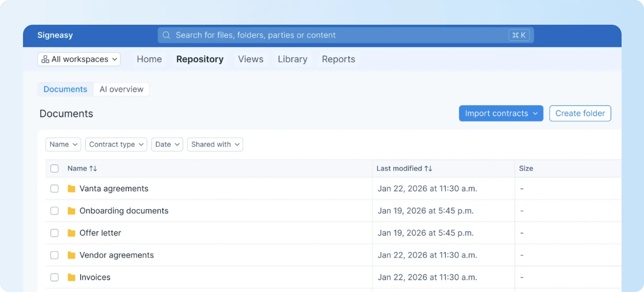Click the Signeasy logo text
Screen dimensions: 644x292
pyautogui.click(x=55, y=35)
